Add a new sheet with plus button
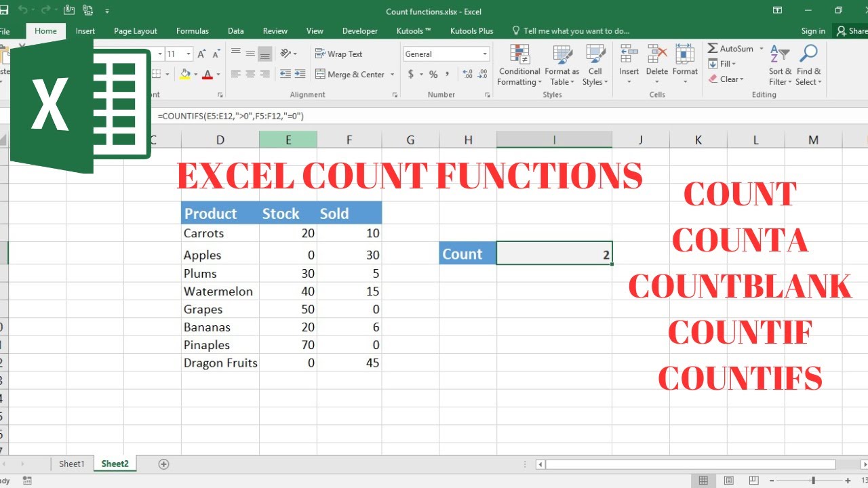 tap(163, 464)
